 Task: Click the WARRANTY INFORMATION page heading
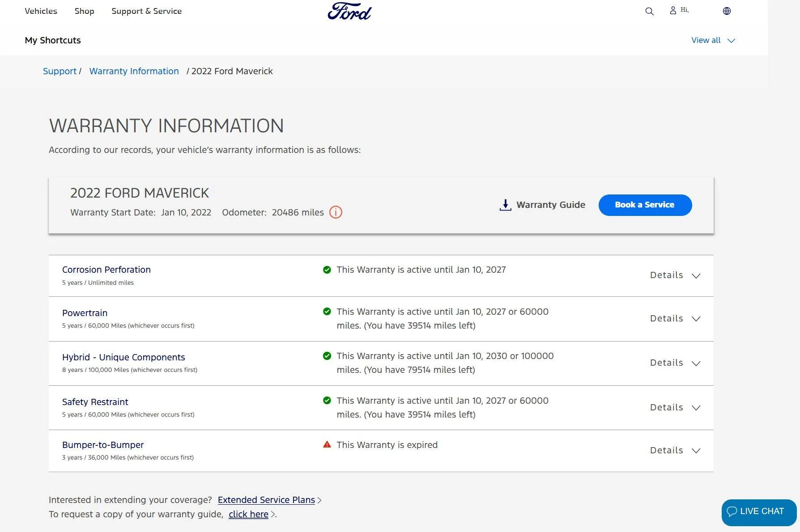tap(166, 126)
